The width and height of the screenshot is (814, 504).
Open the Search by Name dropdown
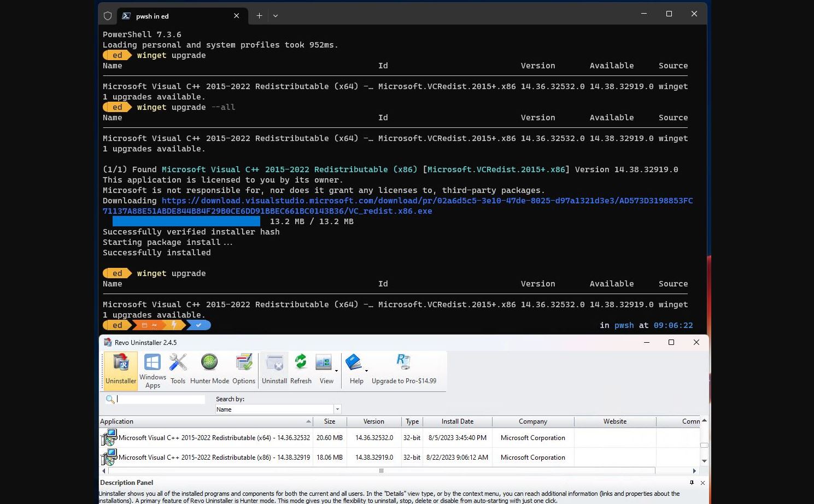point(278,409)
